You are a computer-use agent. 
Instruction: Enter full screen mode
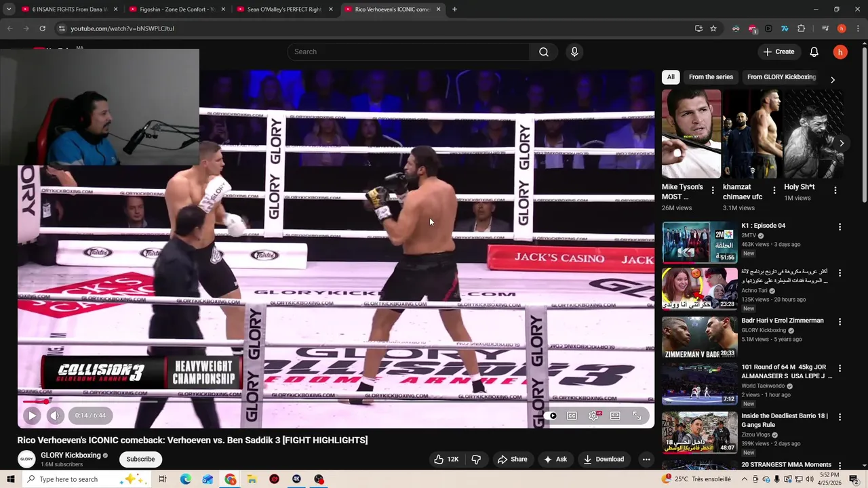tap(637, 415)
